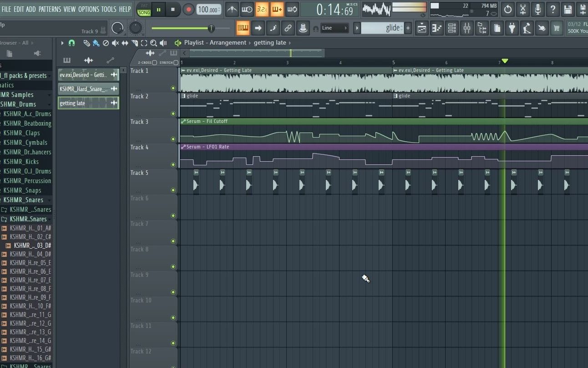Screen dimensions: 588x368
Task: Click the record button
Action: tap(188, 9)
